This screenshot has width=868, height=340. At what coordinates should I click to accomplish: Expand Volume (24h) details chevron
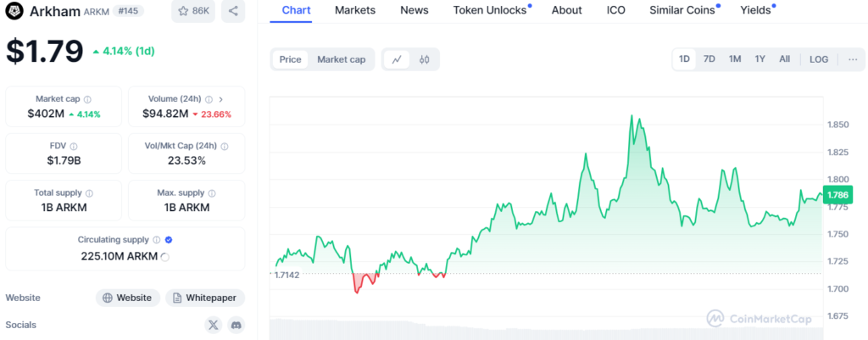pyautogui.click(x=221, y=100)
